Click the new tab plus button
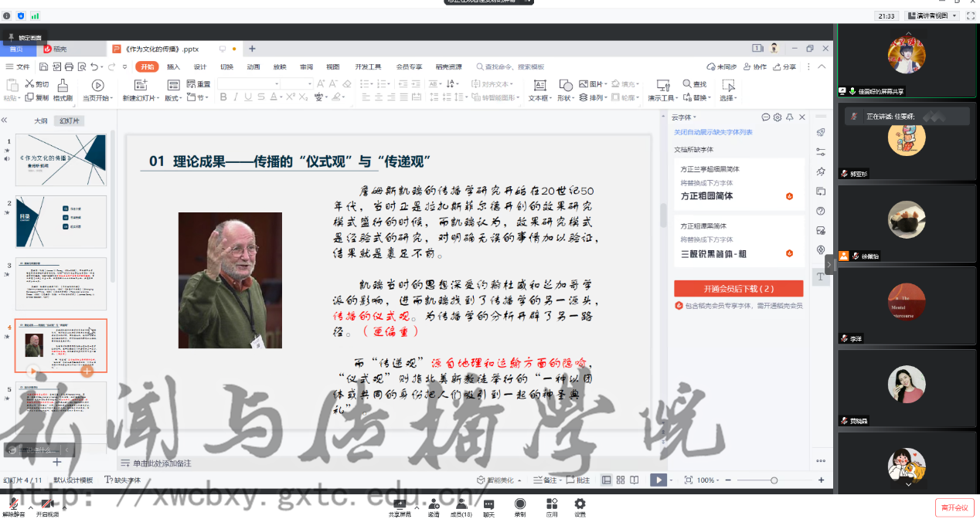 click(252, 49)
